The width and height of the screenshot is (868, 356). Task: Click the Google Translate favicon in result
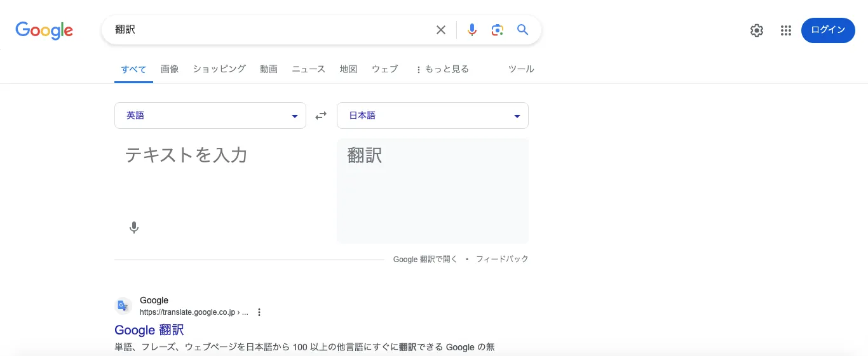[123, 306]
